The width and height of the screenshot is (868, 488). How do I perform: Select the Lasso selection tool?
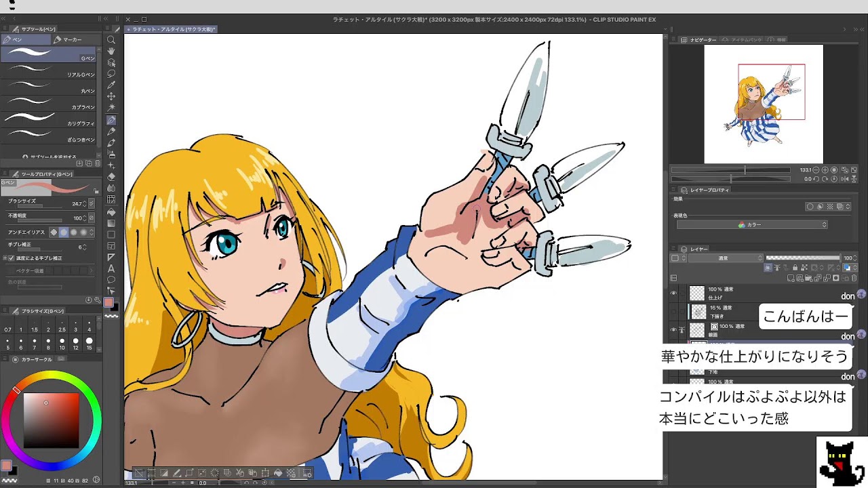click(111, 74)
